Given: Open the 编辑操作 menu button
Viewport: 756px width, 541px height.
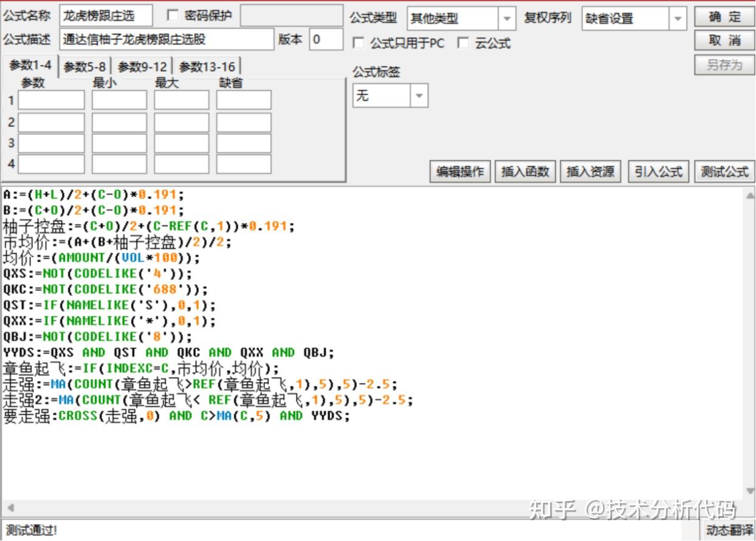Looking at the screenshot, I should tap(460, 172).
